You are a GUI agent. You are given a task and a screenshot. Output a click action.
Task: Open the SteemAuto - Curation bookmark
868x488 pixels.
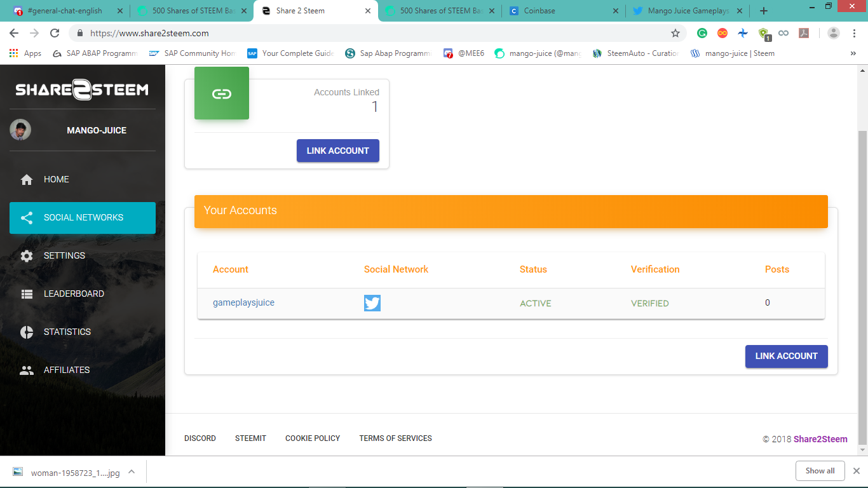tap(635, 53)
